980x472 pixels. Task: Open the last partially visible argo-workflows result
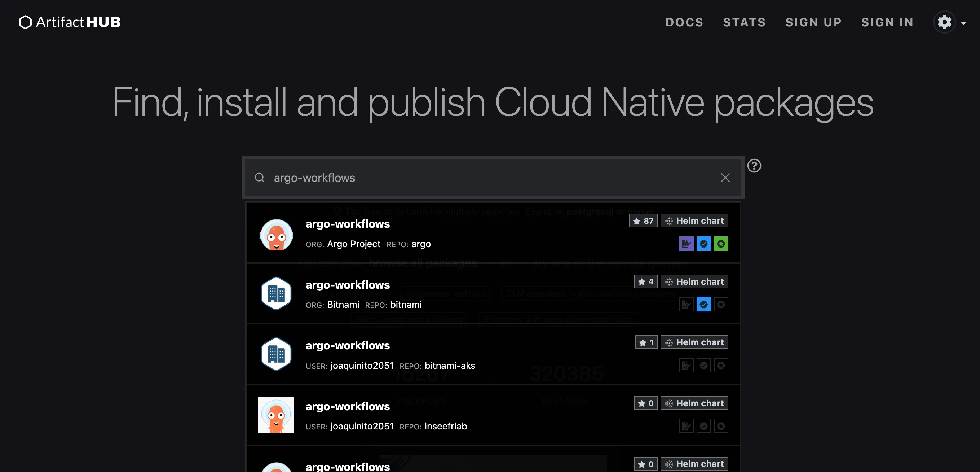click(493, 459)
